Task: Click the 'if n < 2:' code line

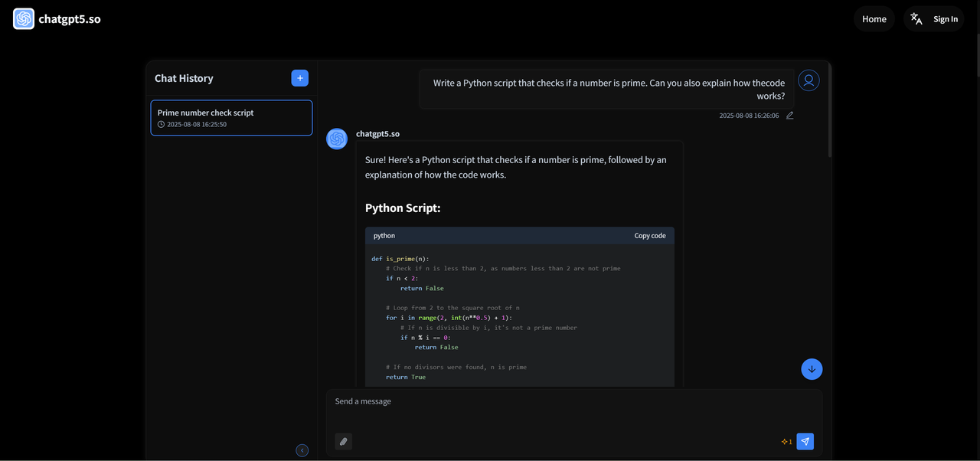Action: [402, 279]
